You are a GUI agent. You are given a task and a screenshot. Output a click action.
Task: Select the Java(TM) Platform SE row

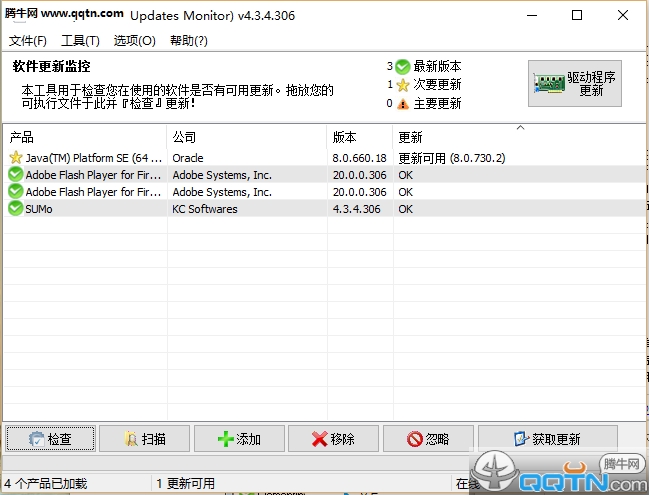tap(324, 158)
